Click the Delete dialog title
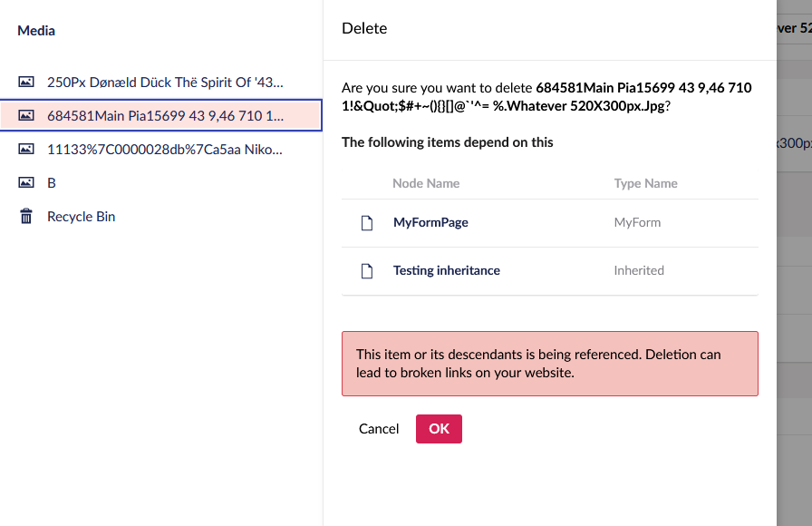Viewport: 812px width, 526px height. 364,28
